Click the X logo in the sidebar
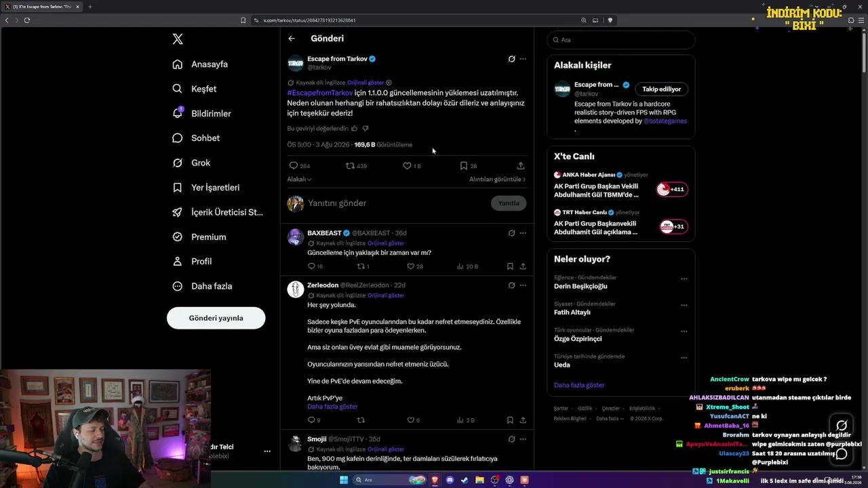Image resolution: width=868 pixels, height=488 pixels. (x=178, y=39)
